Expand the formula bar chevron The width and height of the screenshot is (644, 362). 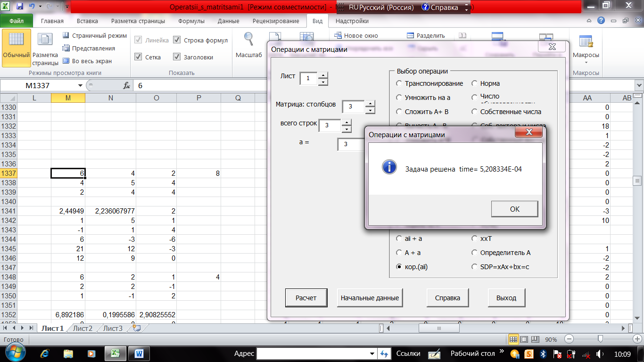pyautogui.click(x=639, y=86)
